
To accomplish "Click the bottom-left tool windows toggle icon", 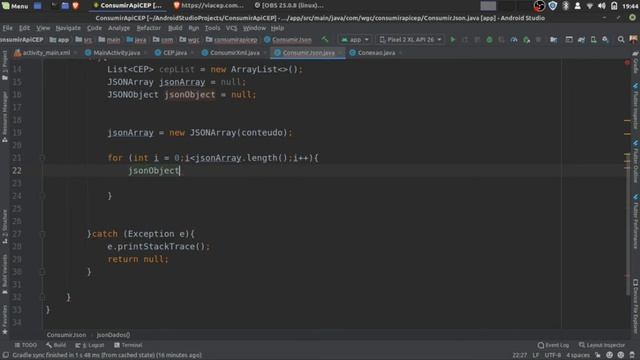I will click(x=6, y=355).
